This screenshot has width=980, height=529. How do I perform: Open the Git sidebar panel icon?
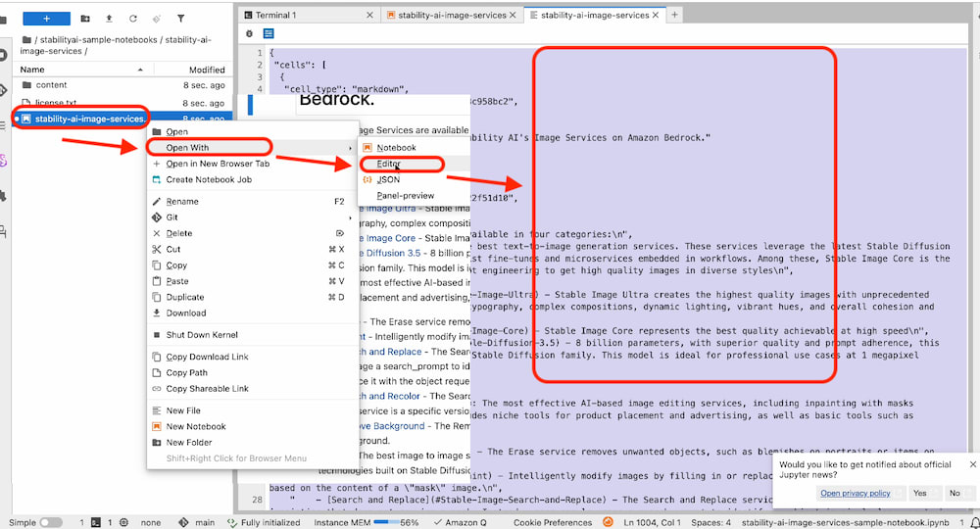point(3,90)
